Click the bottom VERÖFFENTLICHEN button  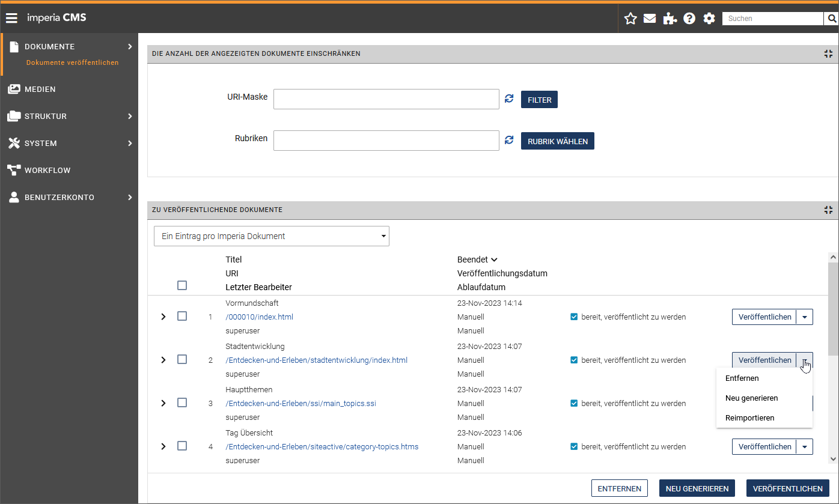coord(788,488)
